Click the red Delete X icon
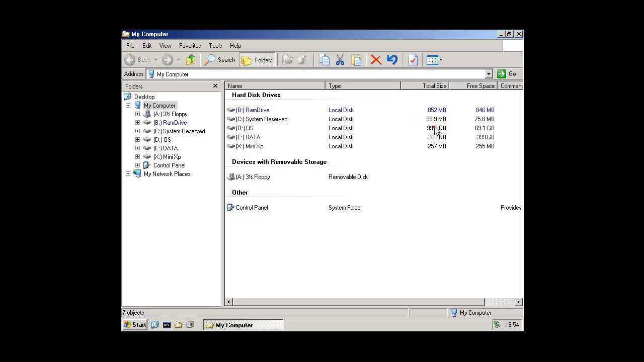The height and width of the screenshot is (362, 644). (x=376, y=60)
